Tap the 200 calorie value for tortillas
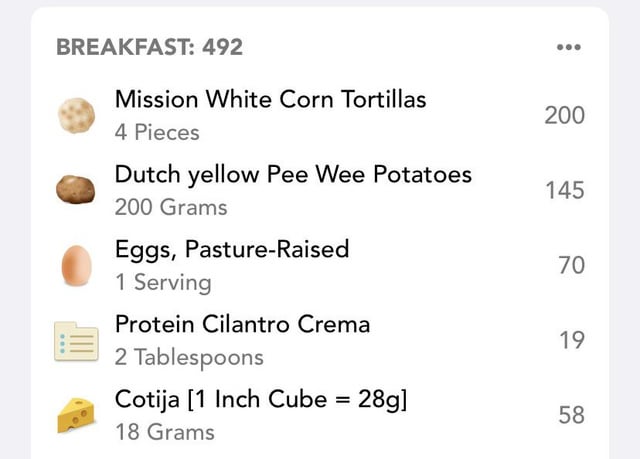 pyautogui.click(x=564, y=115)
